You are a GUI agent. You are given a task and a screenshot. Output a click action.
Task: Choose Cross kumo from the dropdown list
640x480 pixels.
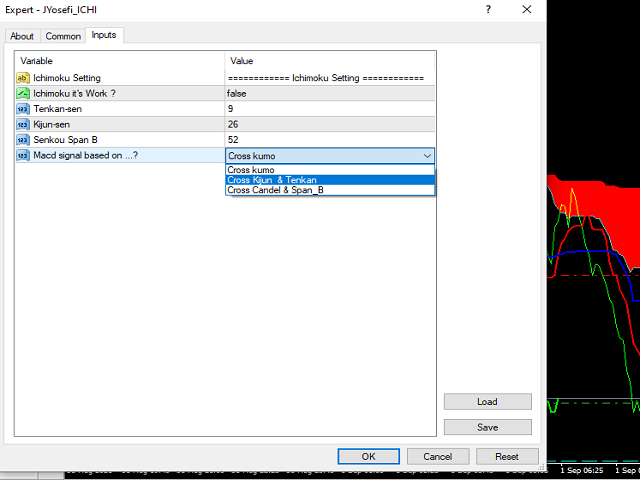(330, 170)
